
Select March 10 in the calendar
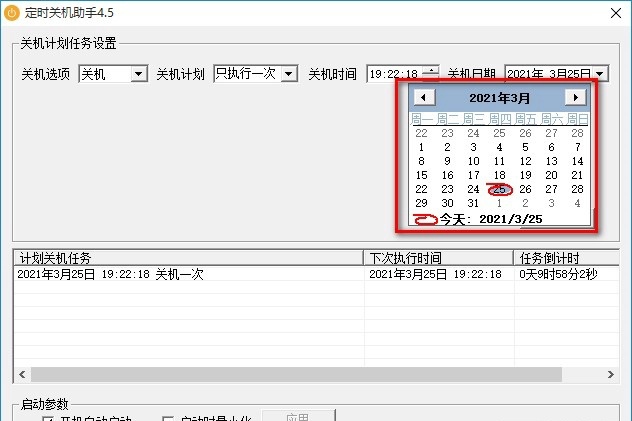[473, 161]
